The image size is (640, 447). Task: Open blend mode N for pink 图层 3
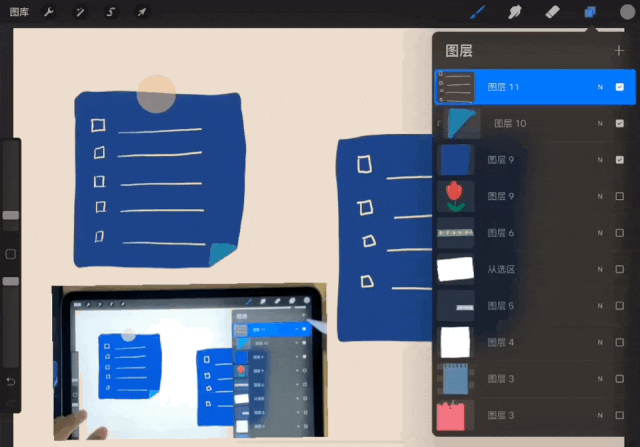pyautogui.click(x=600, y=415)
